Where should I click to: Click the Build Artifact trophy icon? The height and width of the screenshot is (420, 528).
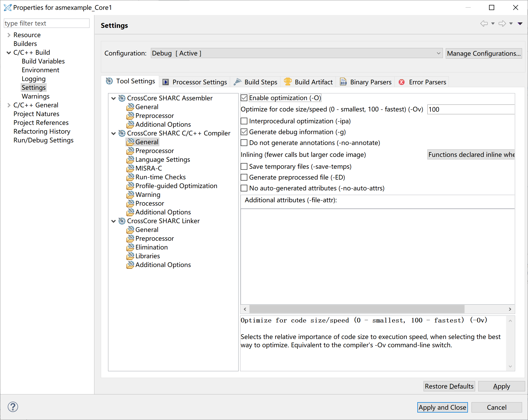[288, 82]
